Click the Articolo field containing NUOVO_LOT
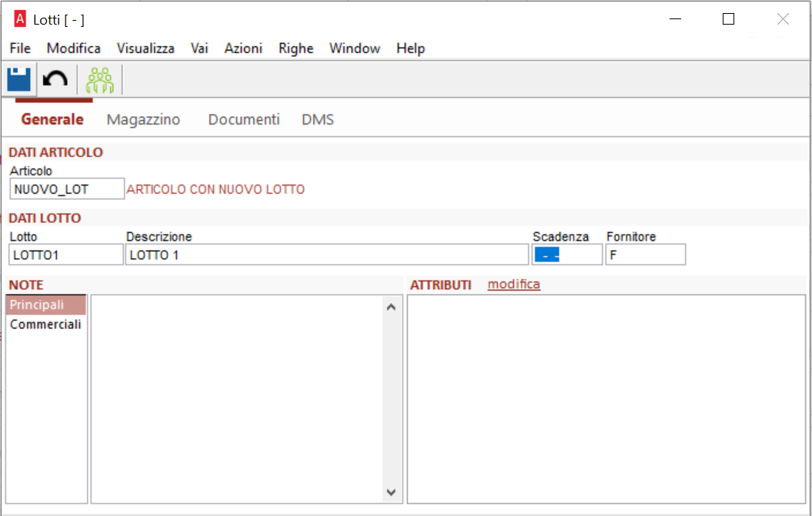Screen dimensions: 812x516 pos(67,189)
